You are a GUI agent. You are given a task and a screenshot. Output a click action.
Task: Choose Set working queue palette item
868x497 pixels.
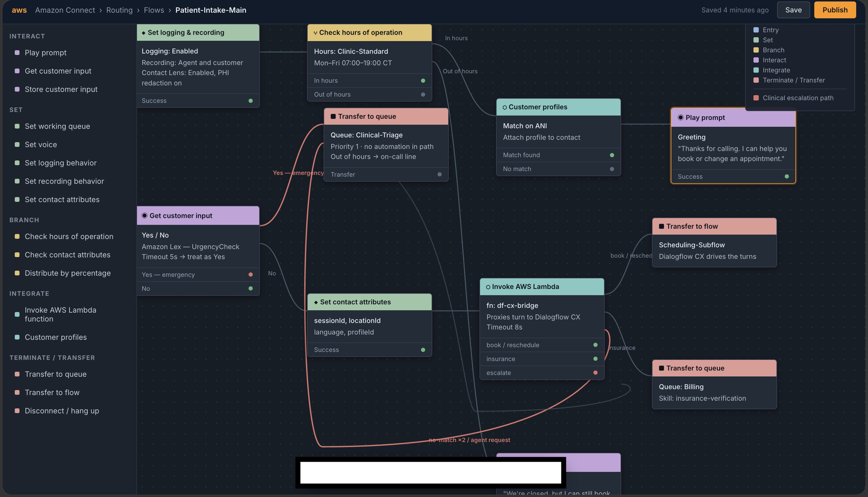tap(57, 126)
